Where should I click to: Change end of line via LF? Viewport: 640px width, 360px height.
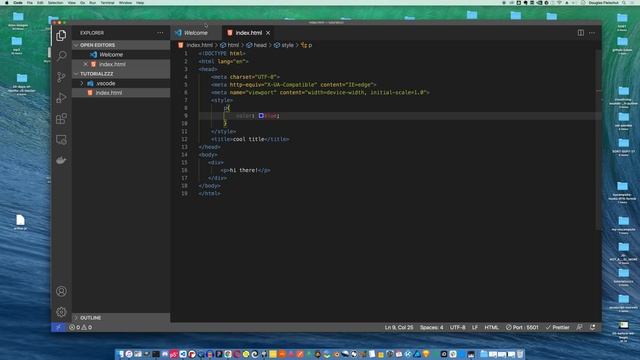pyautogui.click(x=475, y=327)
